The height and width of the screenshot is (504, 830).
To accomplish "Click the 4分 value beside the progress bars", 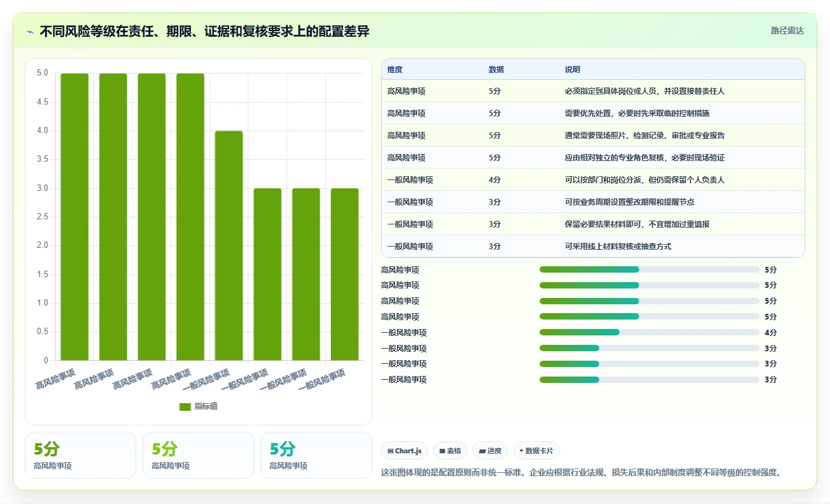I will [x=770, y=332].
